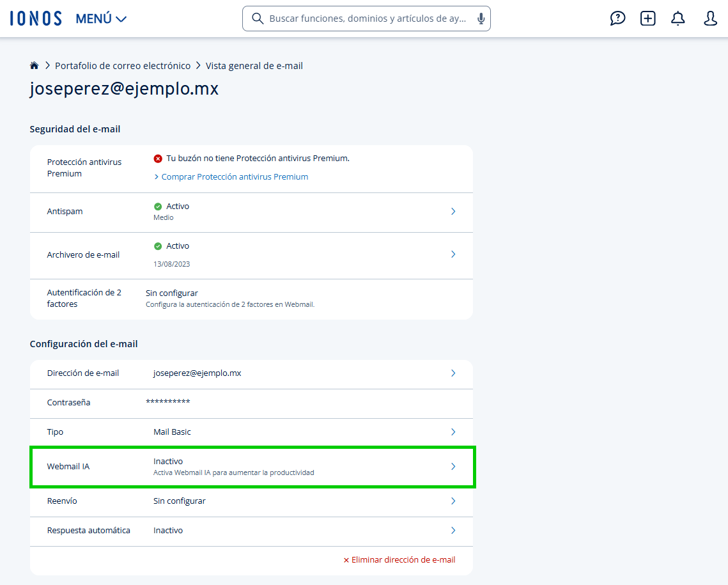Click the microphone voice search icon
The image size is (728, 585).
481,19
